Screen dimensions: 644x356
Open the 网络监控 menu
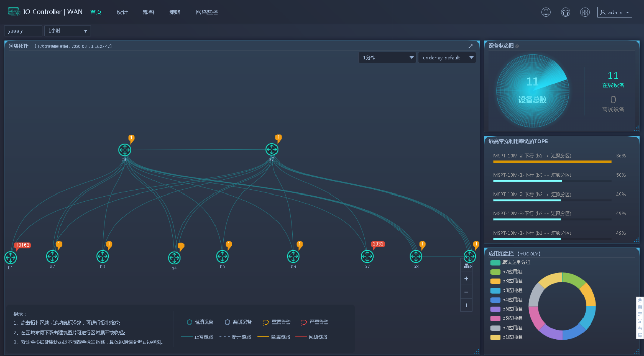pyautogui.click(x=206, y=12)
